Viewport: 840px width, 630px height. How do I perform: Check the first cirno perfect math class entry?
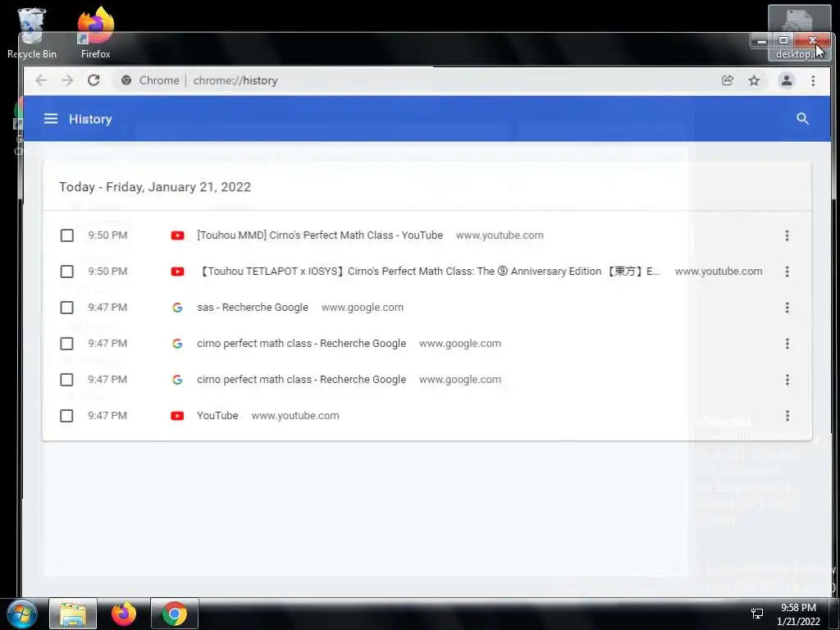(67, 344)
